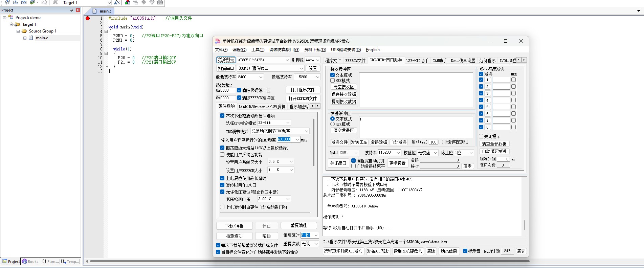Open the maximum baud rate 115200 dropdown
This screenshot has height=268, width=644.
[x=317, y=77]
